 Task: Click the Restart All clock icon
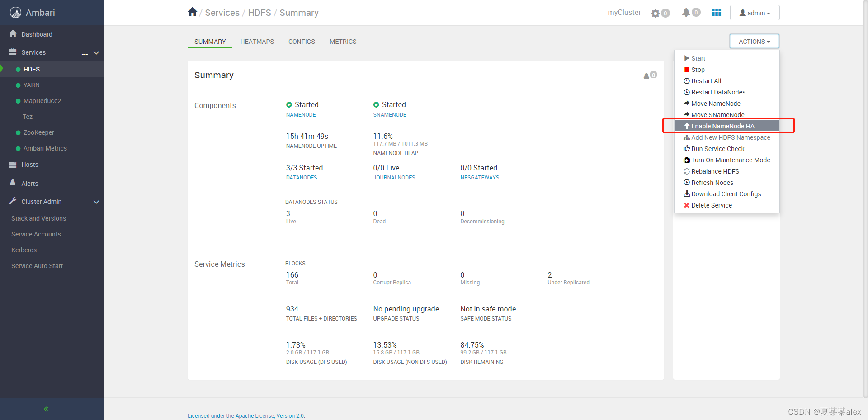687,81
